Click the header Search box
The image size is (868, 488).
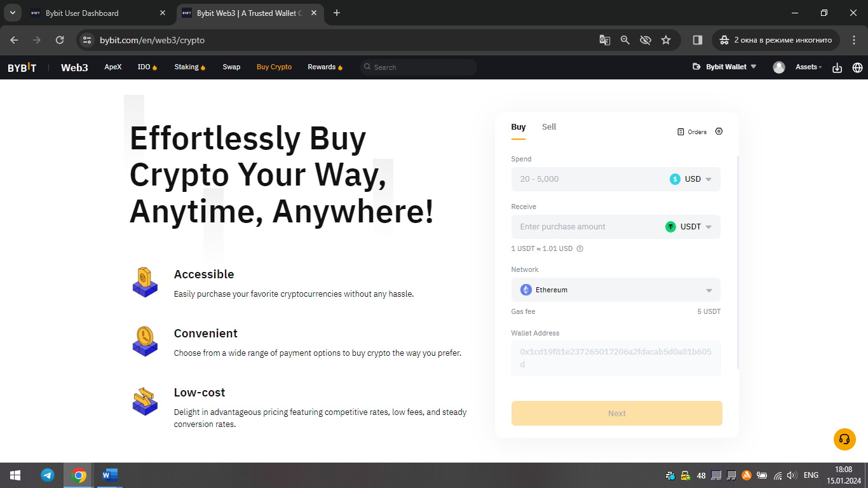click(418, 67)
